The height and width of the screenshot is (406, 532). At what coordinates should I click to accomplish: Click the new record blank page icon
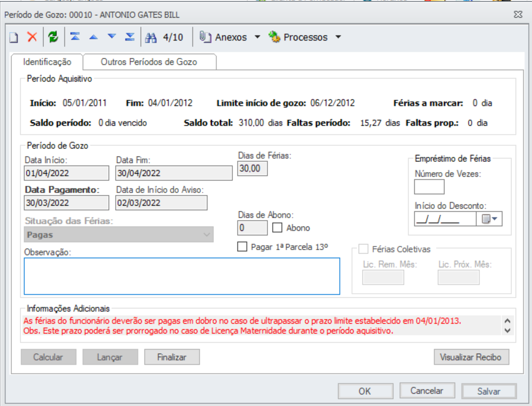click(x=14, y=37)
